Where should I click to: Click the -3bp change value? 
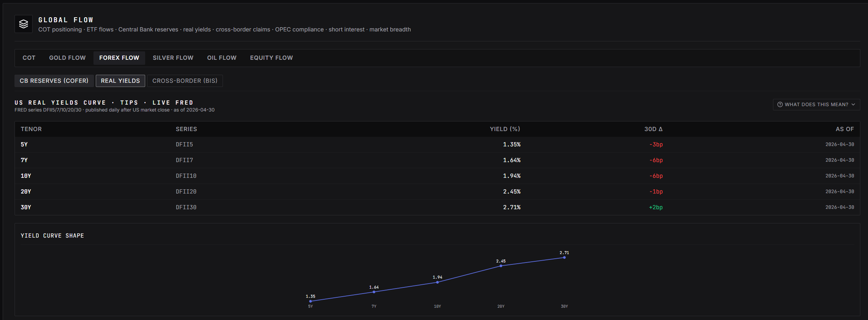[x=656, y=144]
